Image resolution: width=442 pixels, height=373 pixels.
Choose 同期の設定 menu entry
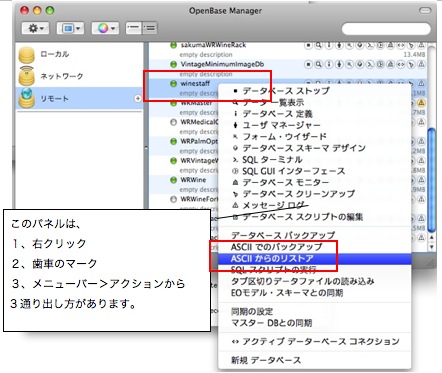tap(314, 312)
